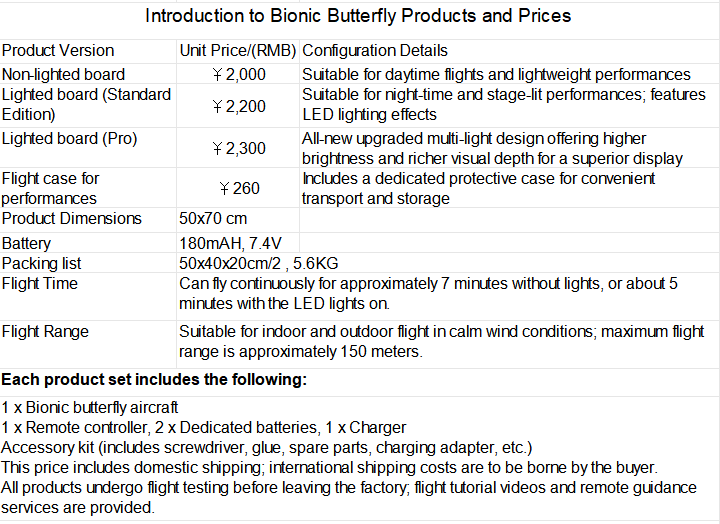Select the Flight Range description cell
720x524 pixels.
(x=448, y=344)
